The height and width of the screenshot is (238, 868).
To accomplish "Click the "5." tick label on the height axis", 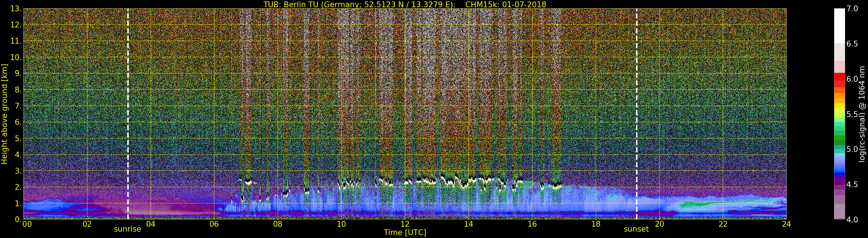I will (x=18, y=138).
